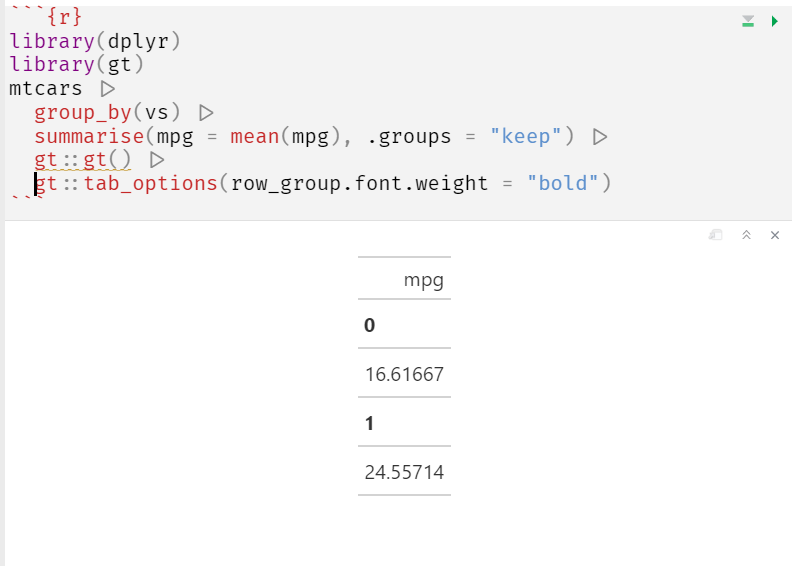The image size is (792, 566).
Task: Click the {r} chunk header
Action: tap(65, 17)
